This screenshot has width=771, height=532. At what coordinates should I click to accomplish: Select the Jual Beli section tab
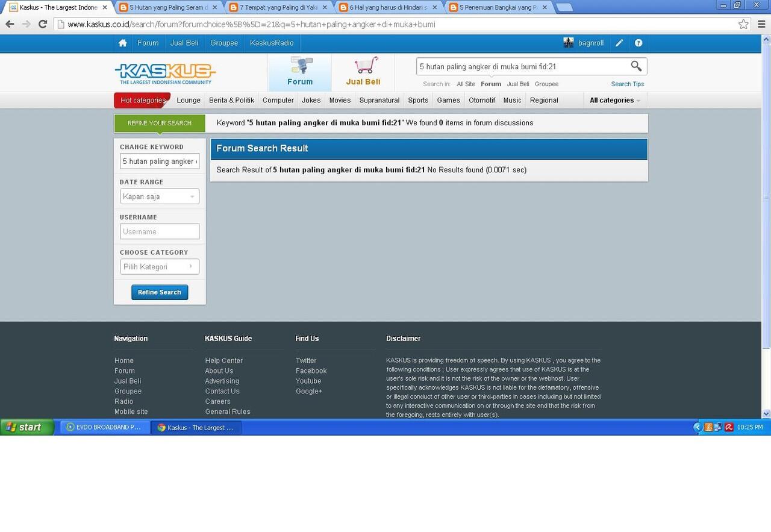tap(363, 72)
